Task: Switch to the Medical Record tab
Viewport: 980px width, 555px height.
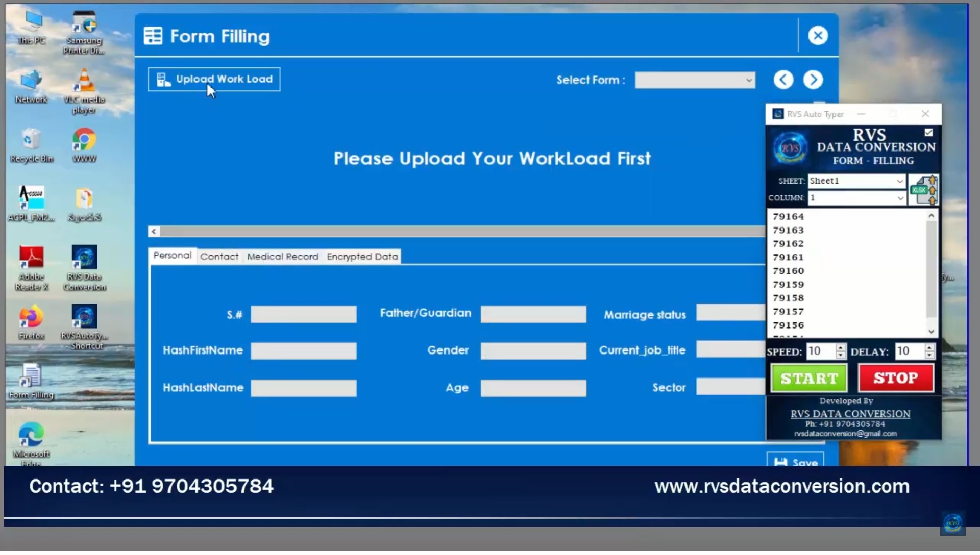Action: pyautogui.click(x=282, y=257)
